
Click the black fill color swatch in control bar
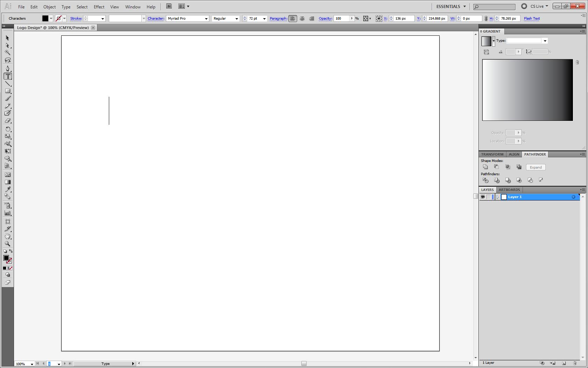point(45,19)
